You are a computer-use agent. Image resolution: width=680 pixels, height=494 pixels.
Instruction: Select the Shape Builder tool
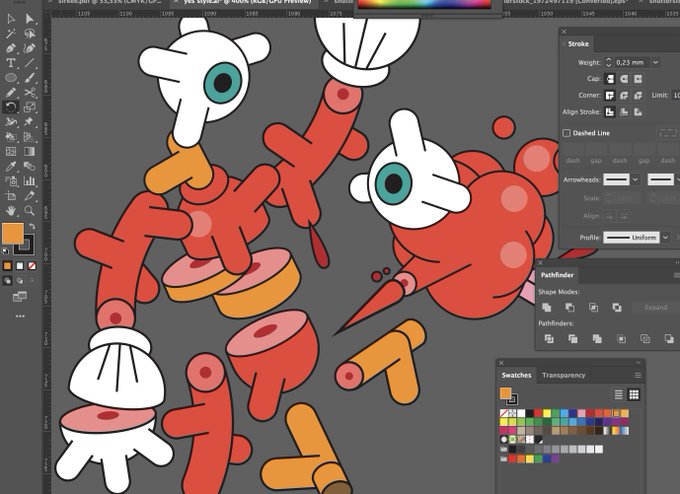tap(11, 137)
